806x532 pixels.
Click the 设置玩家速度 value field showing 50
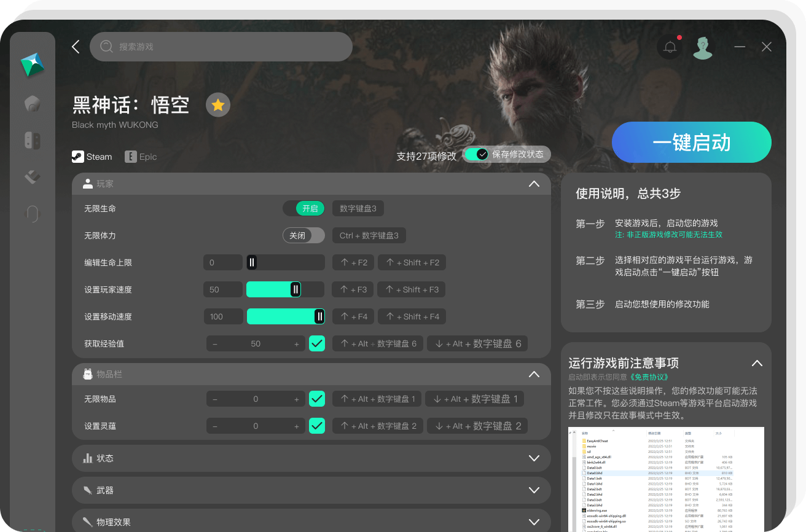click(x=223, y=289)
